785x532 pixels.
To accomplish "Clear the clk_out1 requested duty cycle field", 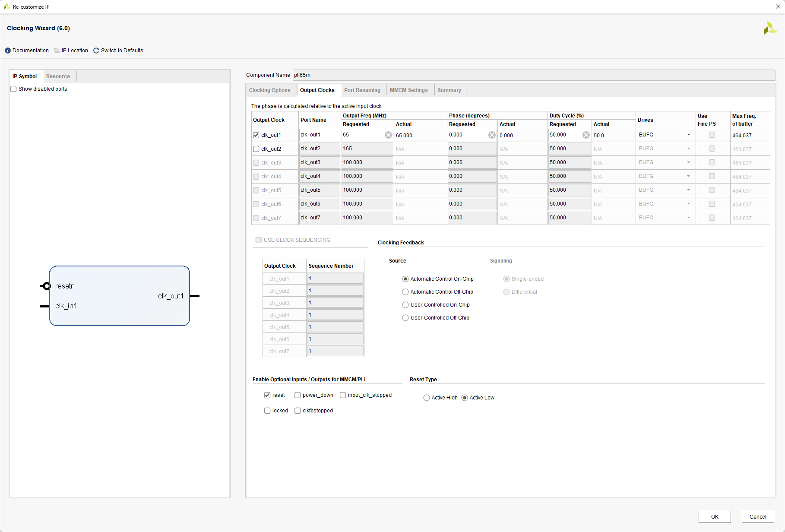I will [586, 135].
